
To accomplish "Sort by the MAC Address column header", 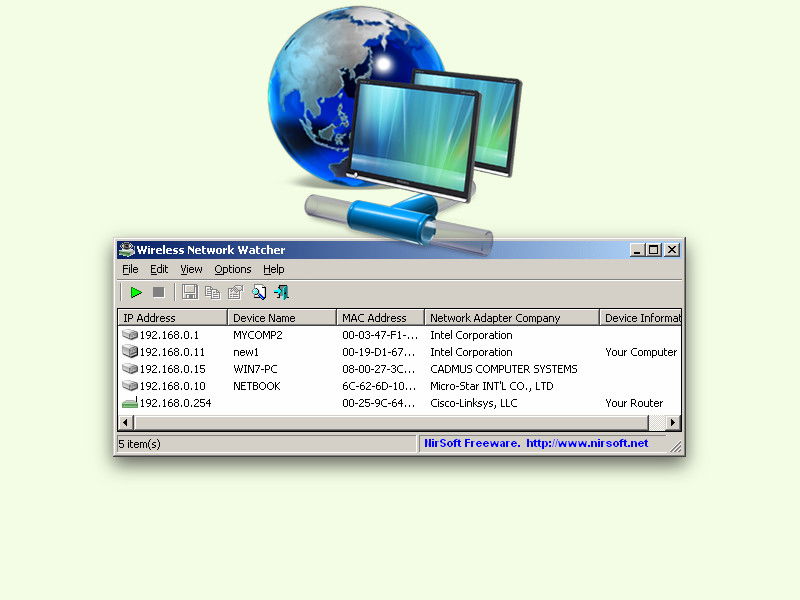I will pos(381,317).
